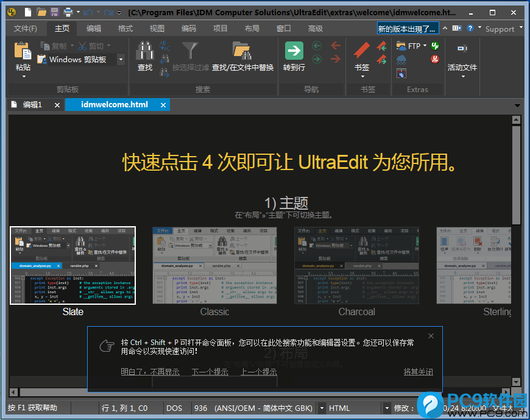
Task: Open the code page 936 dropdown in status bar
Action: click(x=322, y=408)
